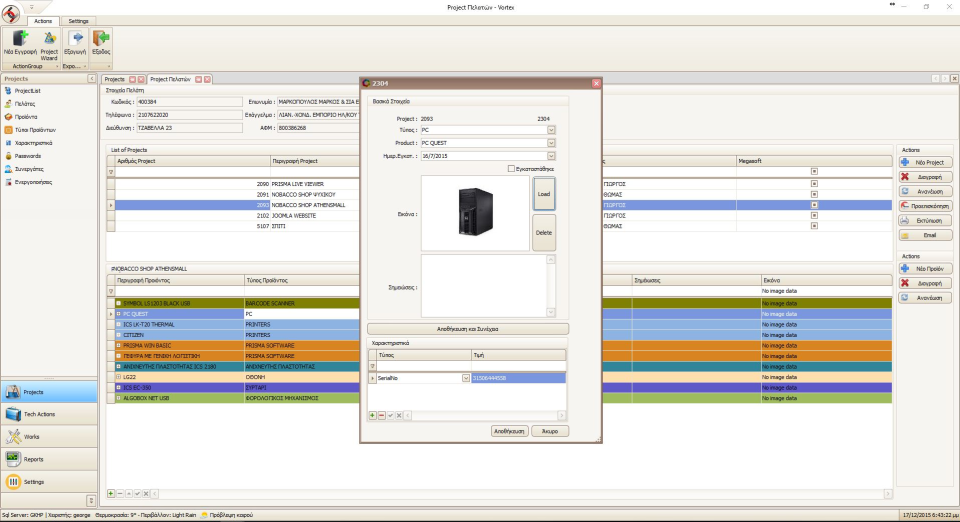960x522 pixels.
Task: Switch to the Settings ribbon tab
Action: tap(78, 20)
